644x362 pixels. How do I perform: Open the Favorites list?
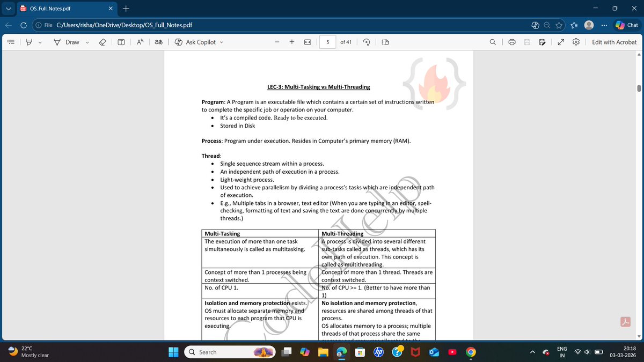pos(574,25)
